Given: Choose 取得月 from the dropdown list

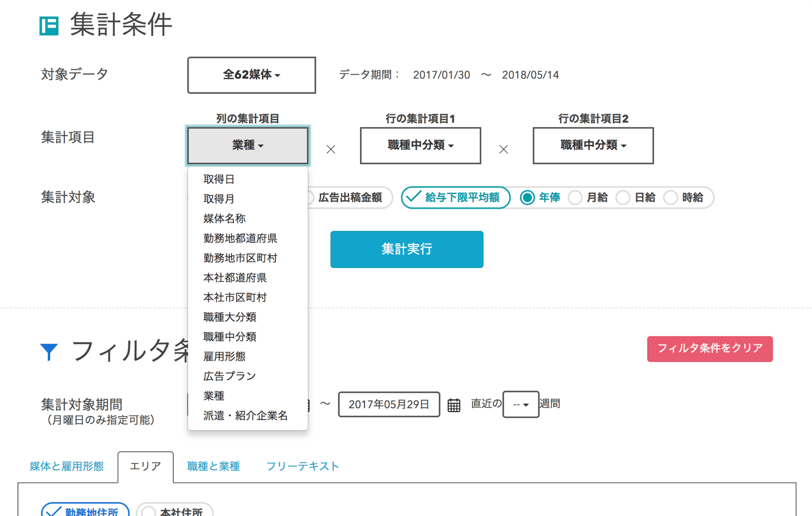Looking at the screenshot, I should 248,199.
